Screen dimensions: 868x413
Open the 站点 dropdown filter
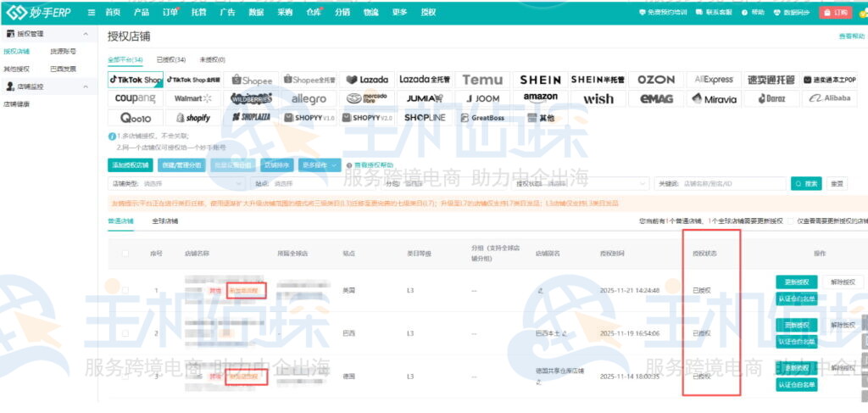point(315,183)
